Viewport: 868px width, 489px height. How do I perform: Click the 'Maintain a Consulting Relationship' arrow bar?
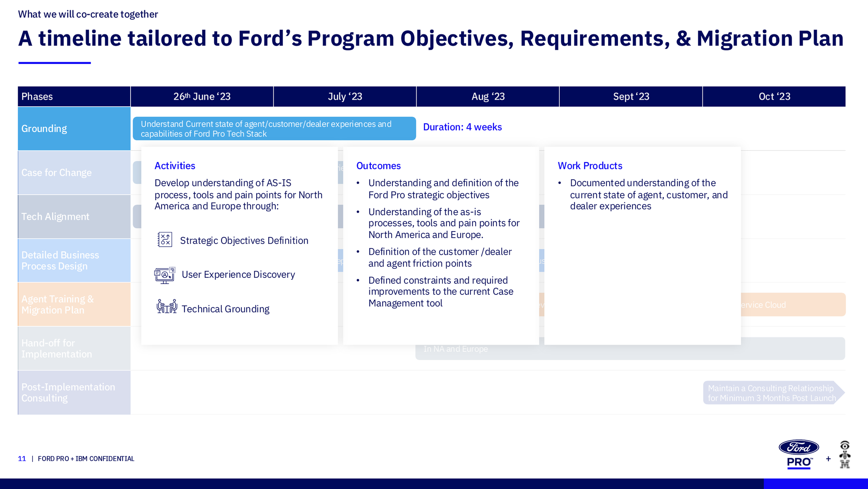pyautogui.click(x=774, y=393)
